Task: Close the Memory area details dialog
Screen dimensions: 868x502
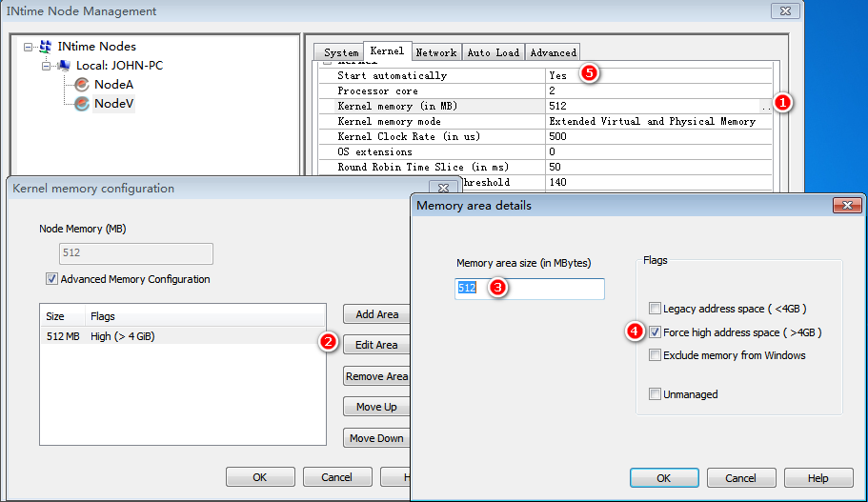Action: (x=848, y=206)
